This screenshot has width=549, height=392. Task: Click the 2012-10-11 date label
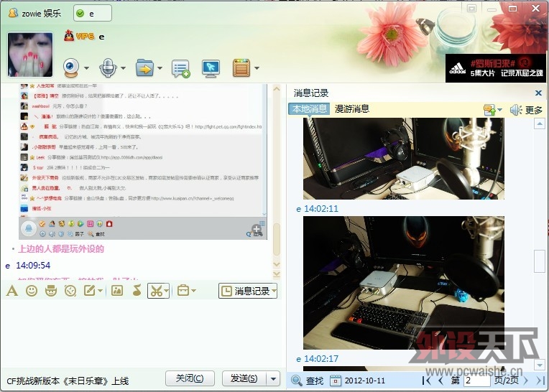coord(365,381)
